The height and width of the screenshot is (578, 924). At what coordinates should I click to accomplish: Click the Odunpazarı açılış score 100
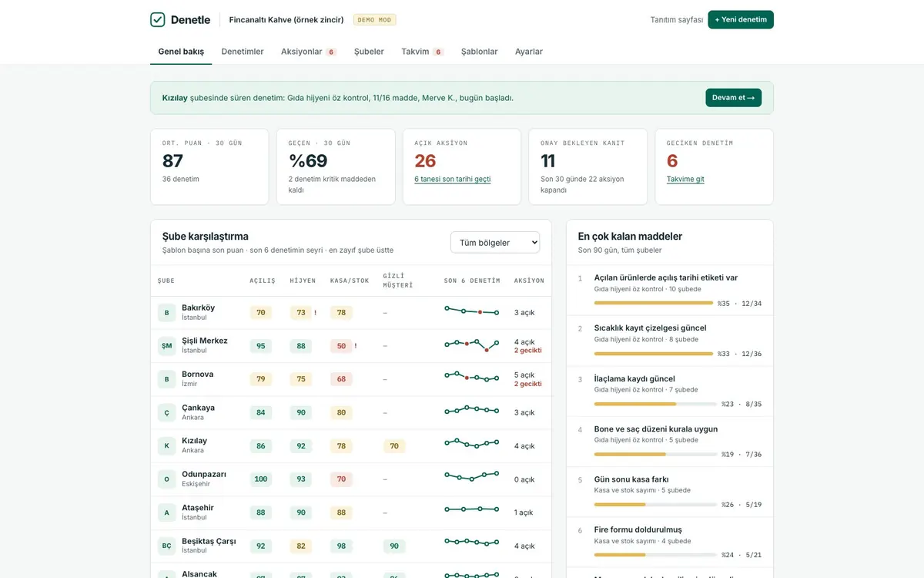[261, 479]
